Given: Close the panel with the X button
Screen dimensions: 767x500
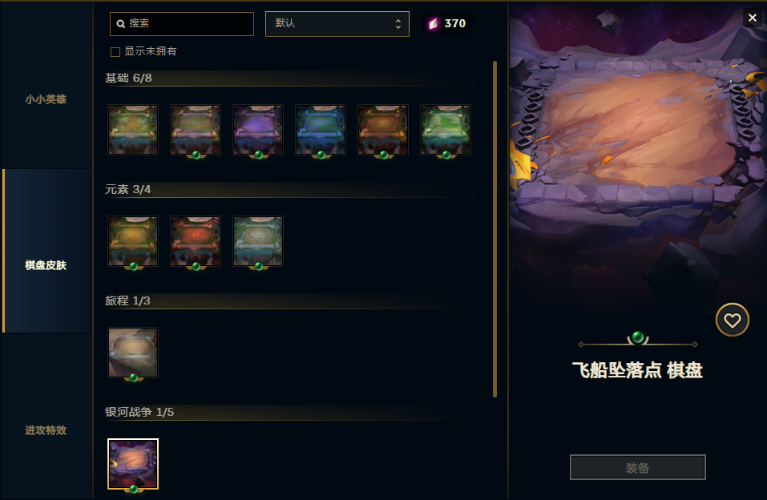Looking at the screenshot, I should click(752, 18).
